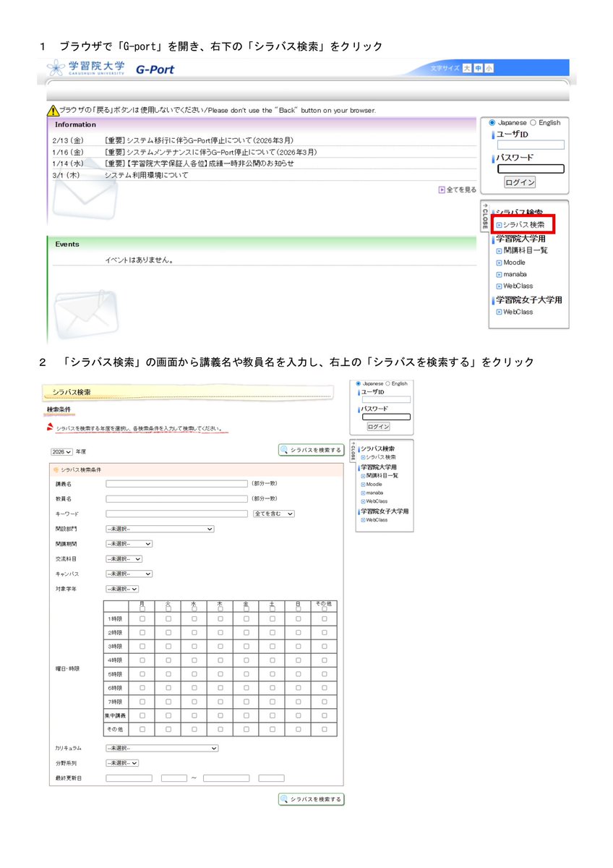This screenshot has height=868, width=613.
Task: Open 開講科目一覧 in G-Port top page sidebar
Action: (x=526, y=250)
